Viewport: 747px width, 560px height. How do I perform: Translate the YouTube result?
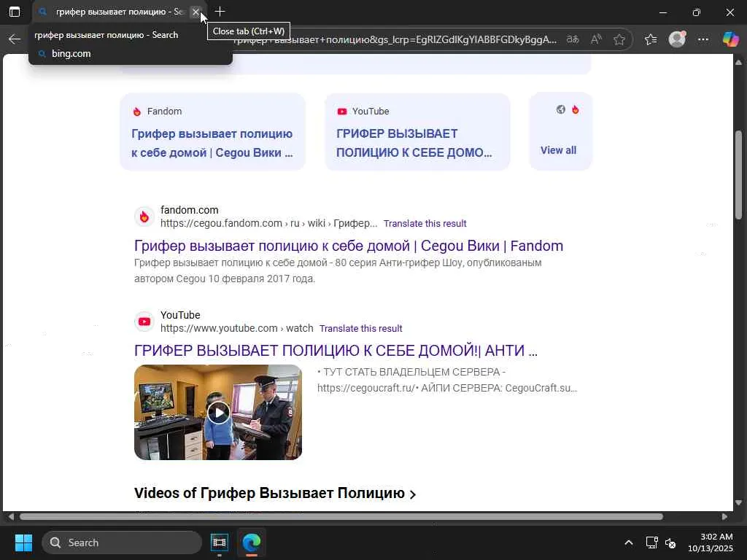click(360, 329)
